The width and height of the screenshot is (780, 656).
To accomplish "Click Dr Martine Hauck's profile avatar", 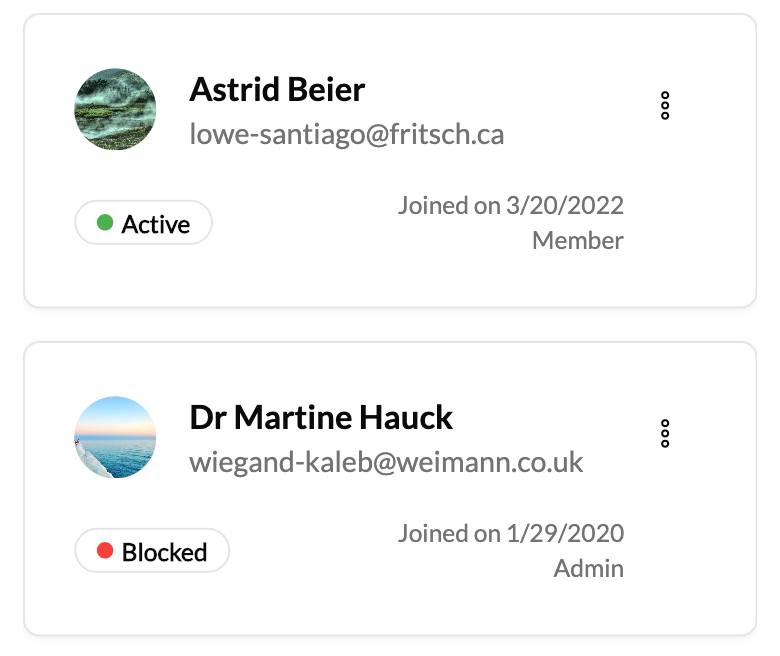I will pyautogui.click(x=115, y=437).
